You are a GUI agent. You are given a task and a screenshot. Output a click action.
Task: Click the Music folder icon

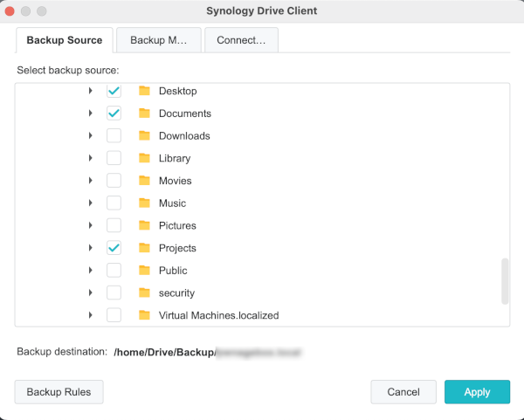(x=144, y=203)
